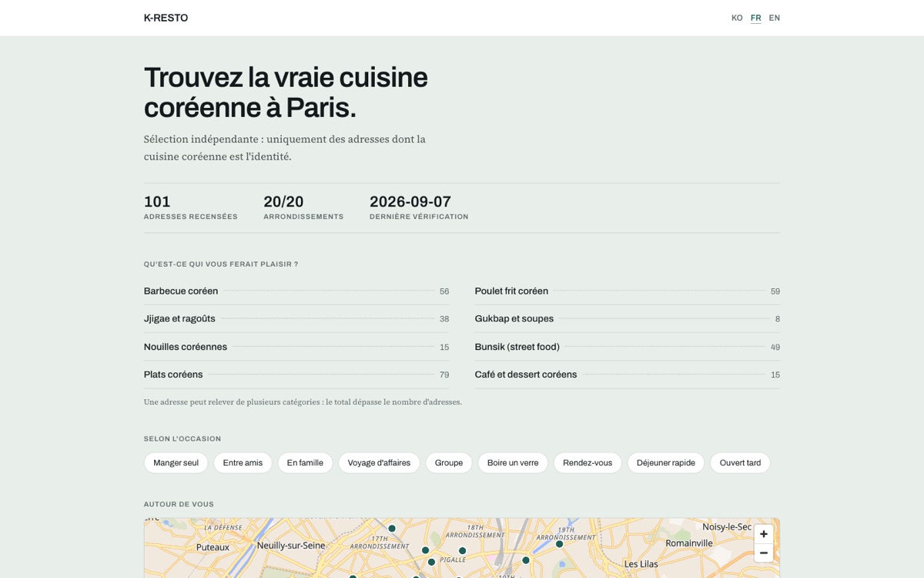Screen dimensions: 924x578
Task: Click the count 59 beside Poulet frit coréen
Action: pos(775,291)
